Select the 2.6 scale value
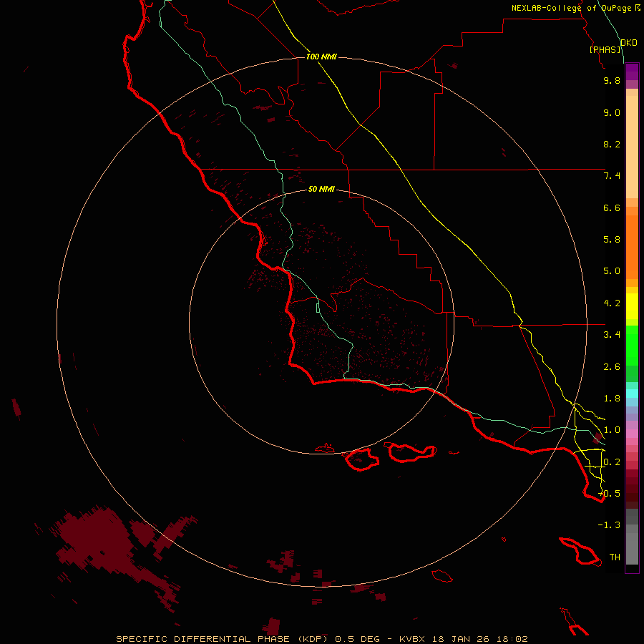The height and width of the screenshot is (644, 644). 612,367
